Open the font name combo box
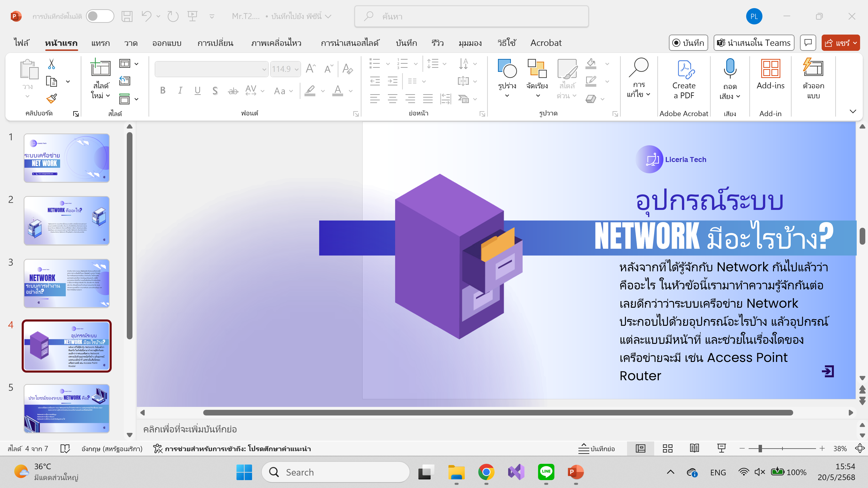 (212, 69)
